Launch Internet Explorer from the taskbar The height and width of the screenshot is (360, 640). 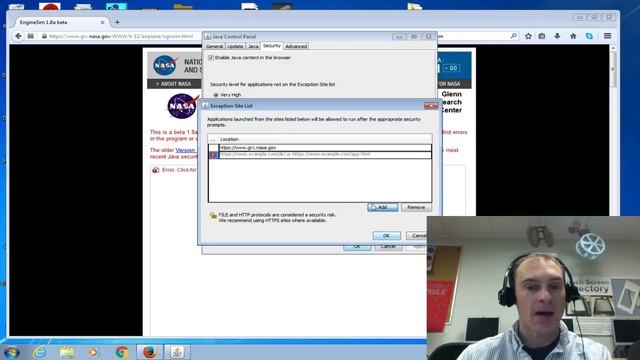[39, 352]
